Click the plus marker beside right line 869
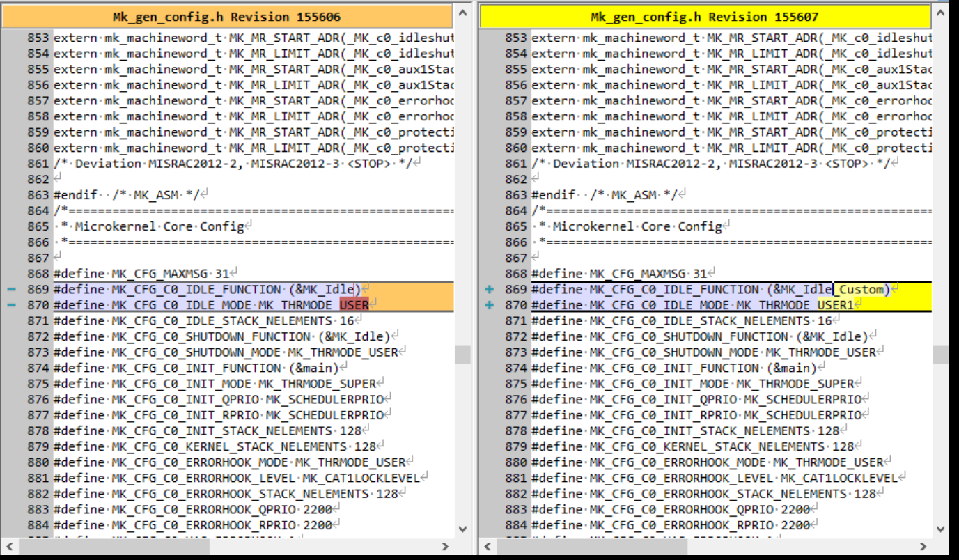The height and width of the screenshot is (560, 959). [x=490, y=290]
